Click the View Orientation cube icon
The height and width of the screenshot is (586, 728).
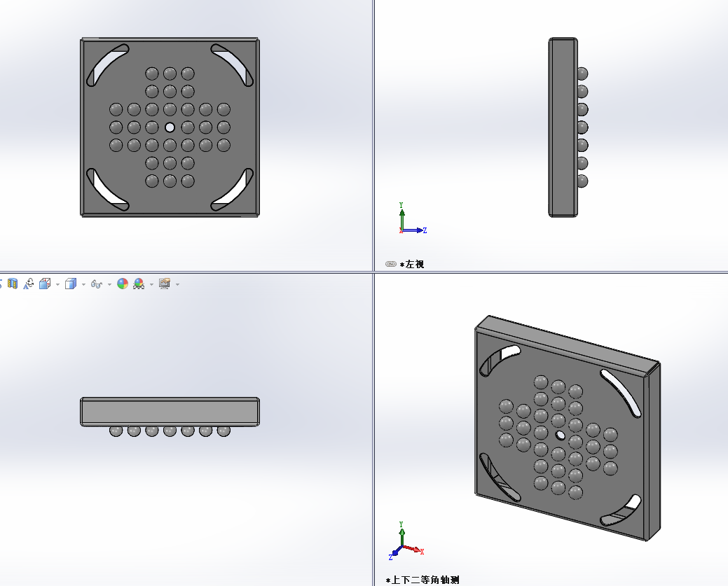pos(45,284)
